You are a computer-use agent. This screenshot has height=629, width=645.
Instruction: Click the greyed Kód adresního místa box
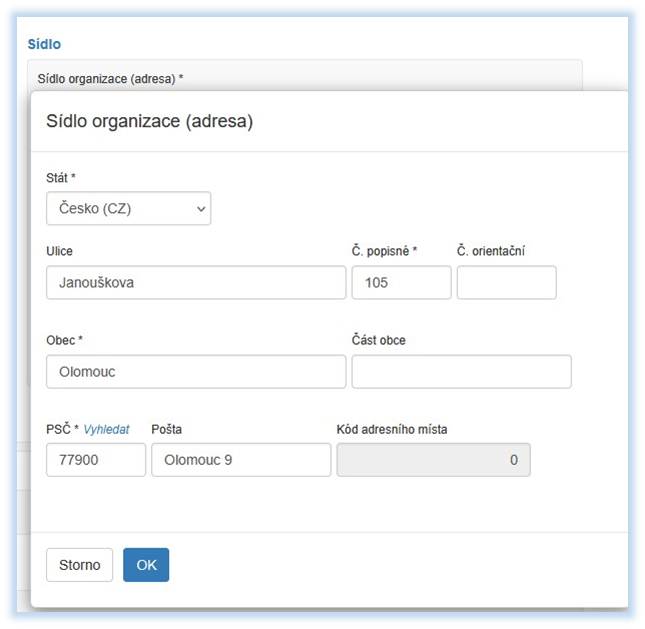pos(433,460)
